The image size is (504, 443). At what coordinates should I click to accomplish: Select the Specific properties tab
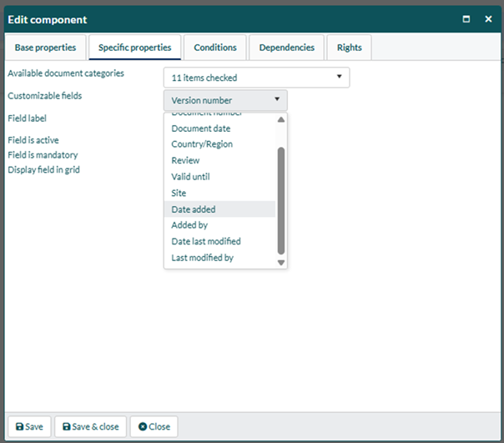[x=134, y=48]
